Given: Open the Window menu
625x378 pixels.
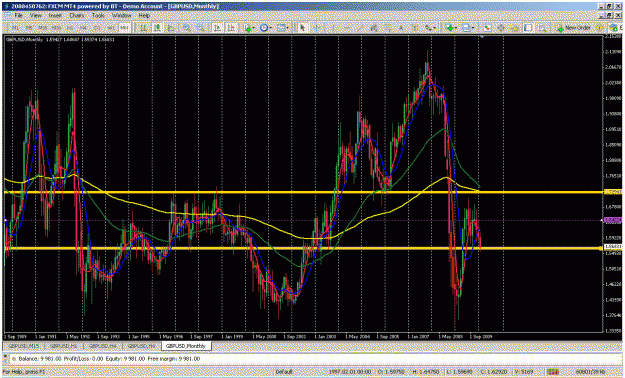Looking at the screenshot, I should pyautogui.click(x=121, y=16).
